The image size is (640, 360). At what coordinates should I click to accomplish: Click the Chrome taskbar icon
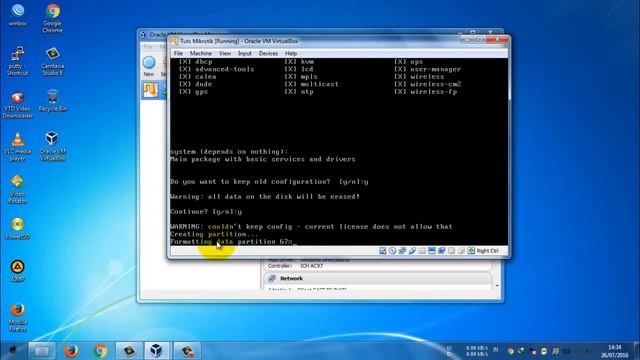point(100,351)
